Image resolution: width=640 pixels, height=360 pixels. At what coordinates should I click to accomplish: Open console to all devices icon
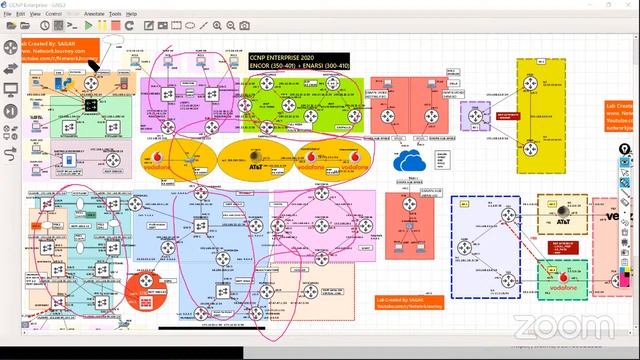click(72, 26)
